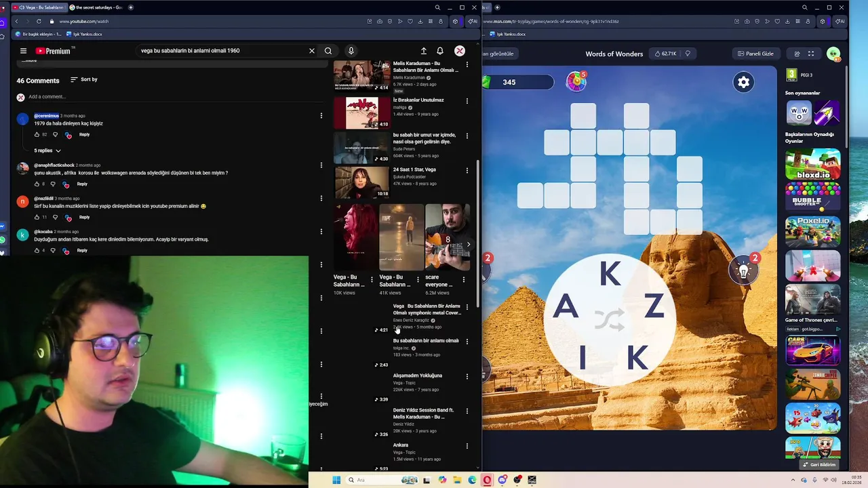
Task: Reply to @nazlildil comment
Action: coord(84,217)
